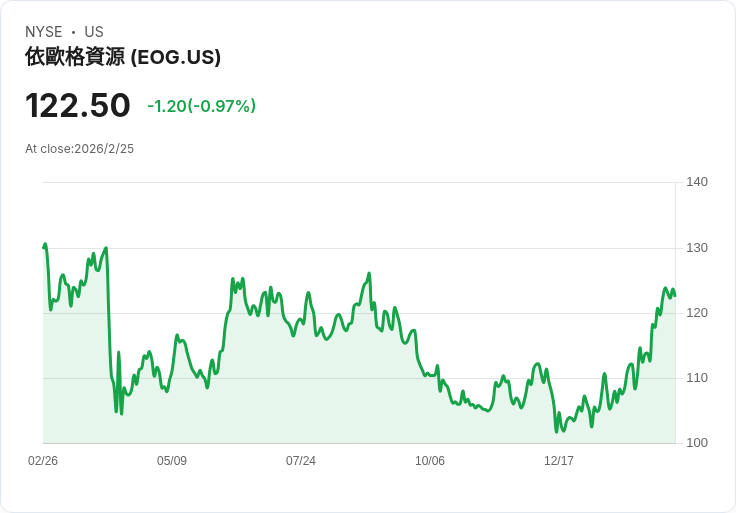
Task: Click the 122.50 current price
Action: coord(77,105)
